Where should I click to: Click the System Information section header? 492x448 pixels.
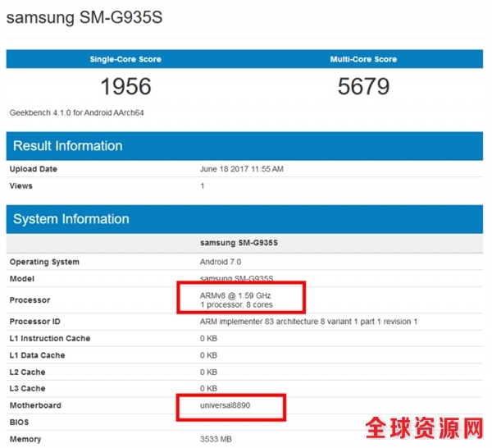pyautogui.click(x=71, y=219)
